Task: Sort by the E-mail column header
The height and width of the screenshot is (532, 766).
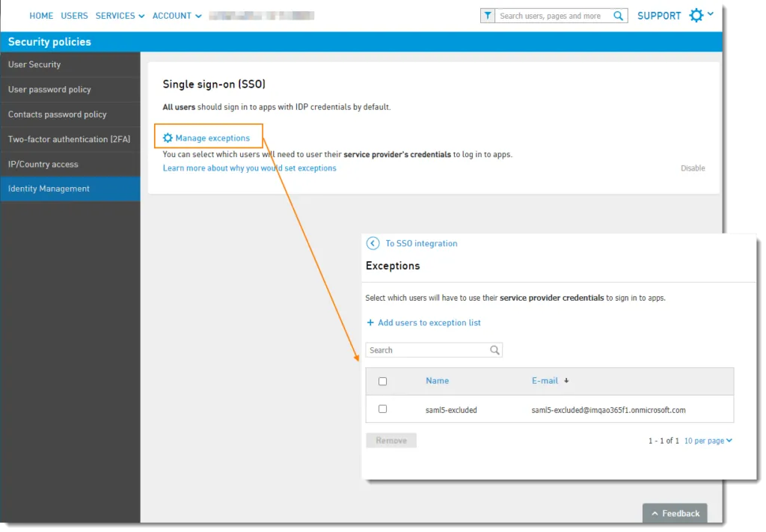Action: [x=545, y=381]
